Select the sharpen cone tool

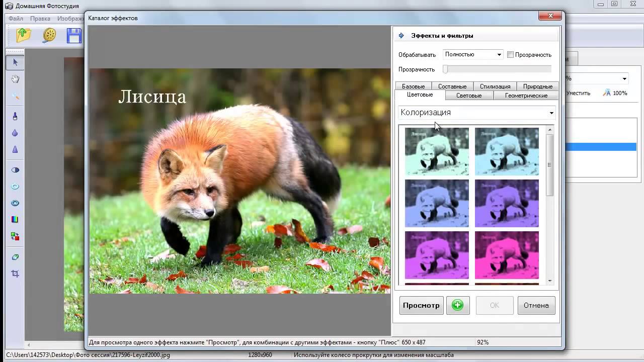[15, 149]
